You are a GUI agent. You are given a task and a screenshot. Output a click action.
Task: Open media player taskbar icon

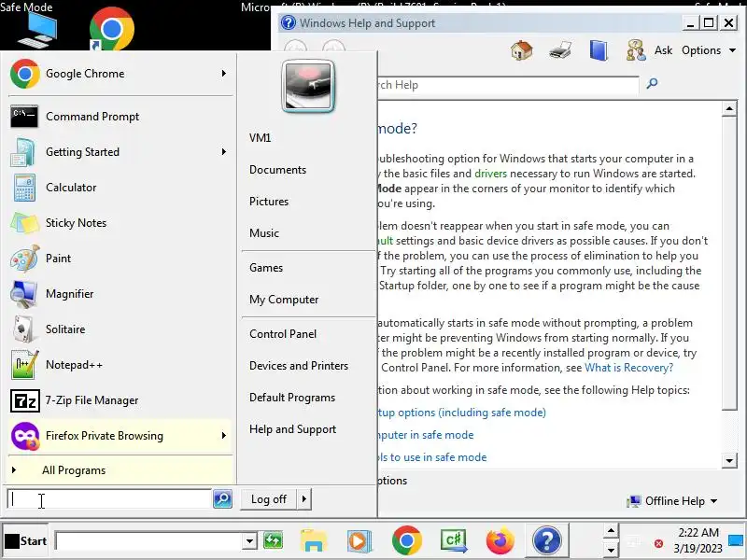359,541
